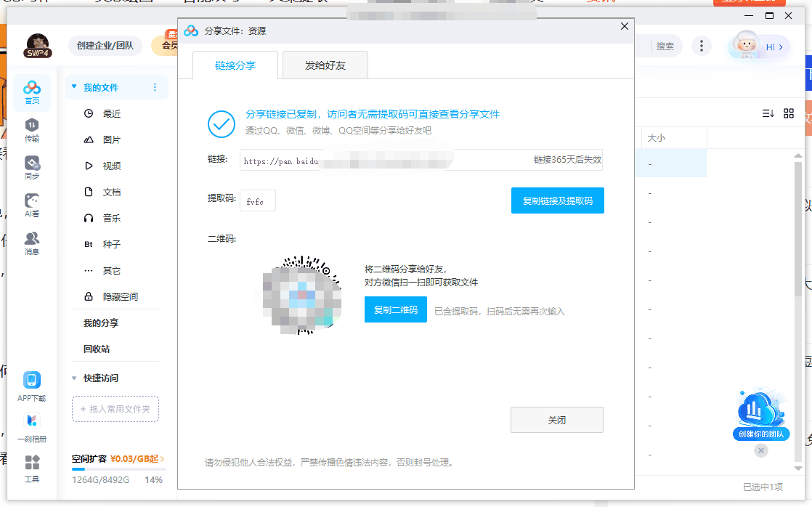Click the APP下载 download icon
Screen dimensions: 812x507
pyautogui.click(x=31, y=380)
